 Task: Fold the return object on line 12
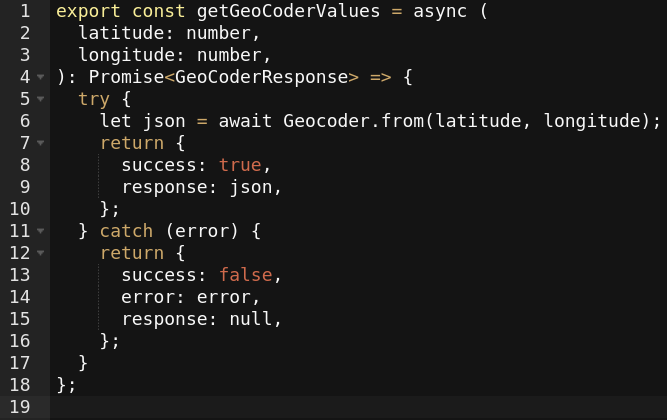[x=40, y=253]
